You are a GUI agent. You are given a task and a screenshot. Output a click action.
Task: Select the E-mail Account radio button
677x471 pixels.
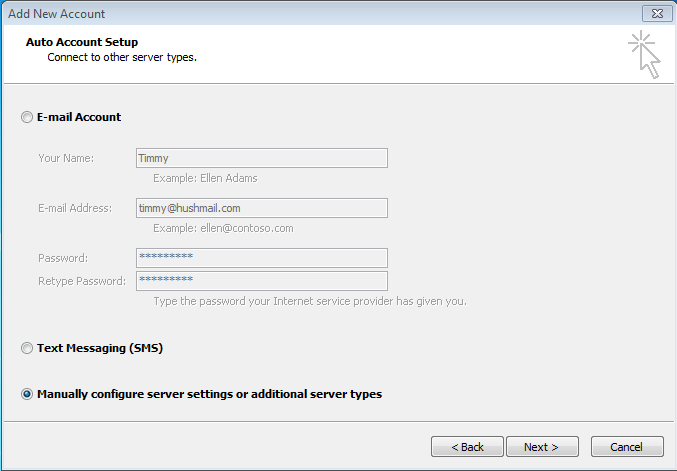[x=27, y=117]
